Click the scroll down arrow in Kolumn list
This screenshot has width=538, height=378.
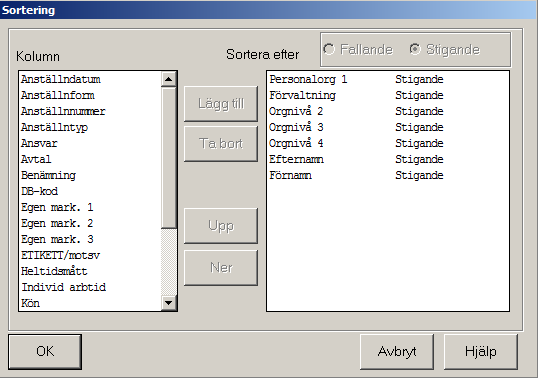[x=168, y=303]
